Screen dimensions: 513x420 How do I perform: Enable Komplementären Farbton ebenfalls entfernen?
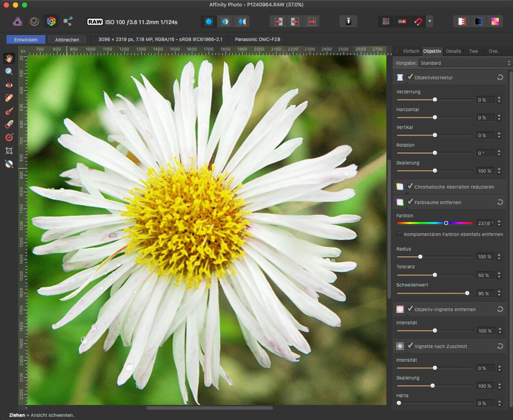399,234
